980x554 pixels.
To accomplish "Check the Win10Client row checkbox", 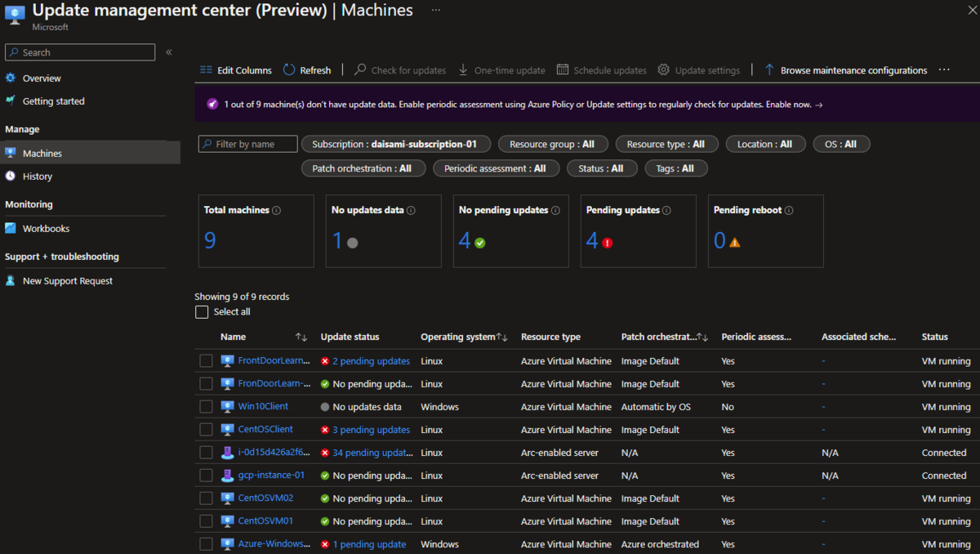I will click(x=206, y=407).
